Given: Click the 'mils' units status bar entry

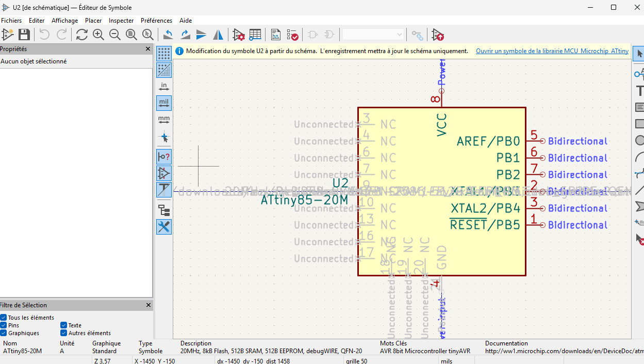Looking at the screenshot, I should (x=447, y=361).
